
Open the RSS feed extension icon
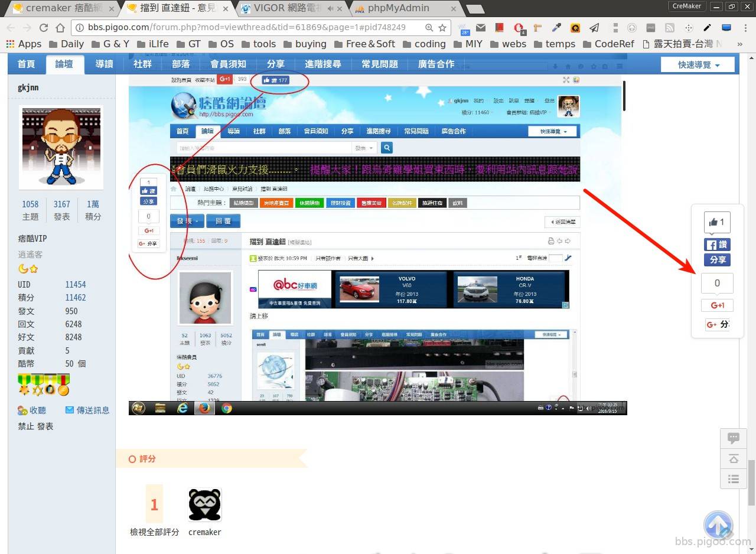pos(670,28)
